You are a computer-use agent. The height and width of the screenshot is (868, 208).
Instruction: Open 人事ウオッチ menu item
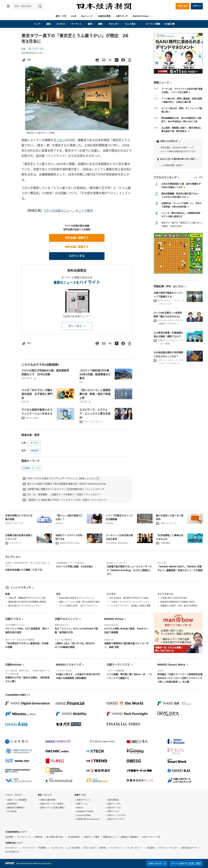coord(121,16)
